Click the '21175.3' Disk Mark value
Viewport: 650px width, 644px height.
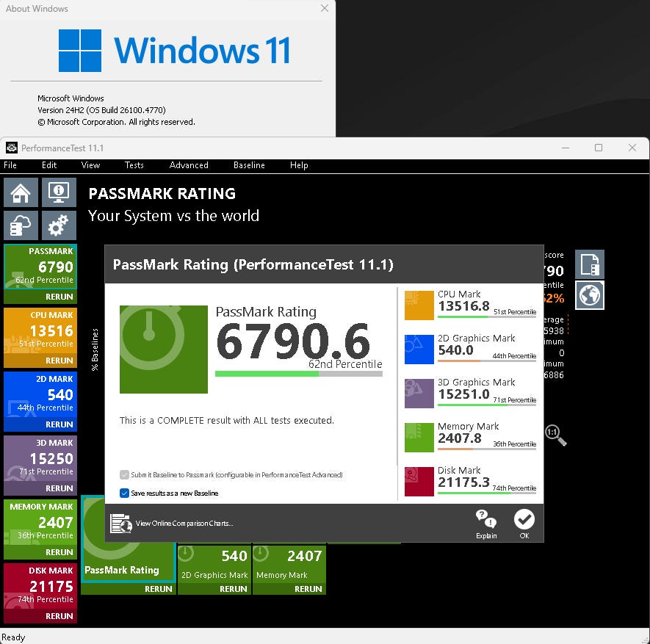464,482
